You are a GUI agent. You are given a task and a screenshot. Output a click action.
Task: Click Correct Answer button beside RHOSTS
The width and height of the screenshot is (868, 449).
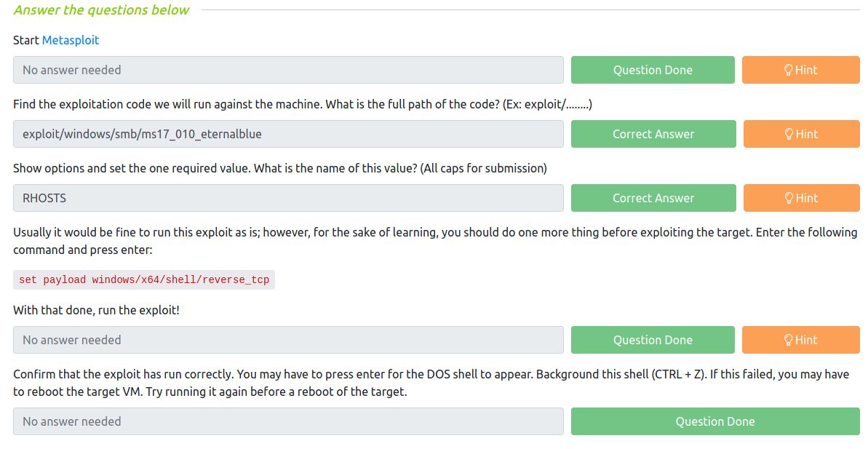(653, 198)
